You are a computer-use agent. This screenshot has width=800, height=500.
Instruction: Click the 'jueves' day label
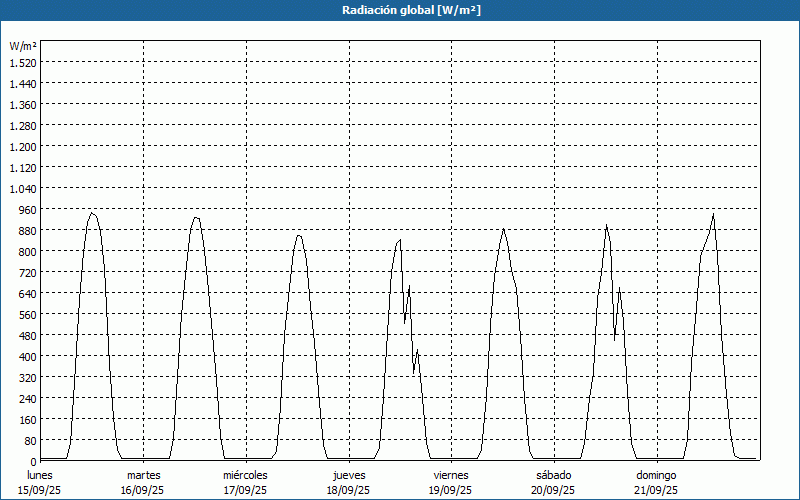(349, 475)
